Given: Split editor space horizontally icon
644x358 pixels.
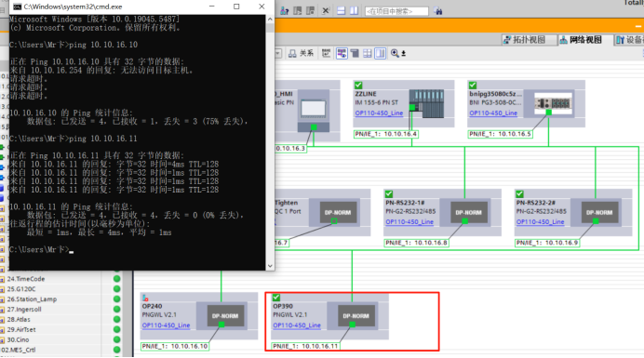Looking at the screenshot, I should (341, 10).
